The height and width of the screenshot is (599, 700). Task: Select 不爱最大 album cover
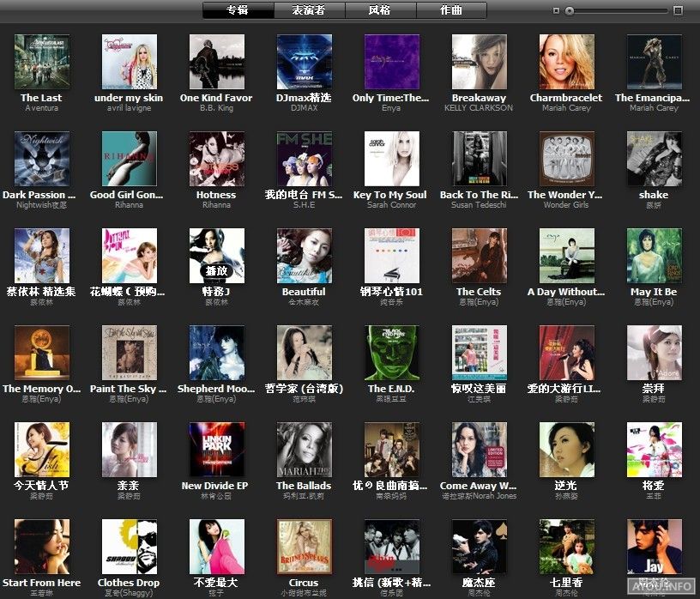217,547
